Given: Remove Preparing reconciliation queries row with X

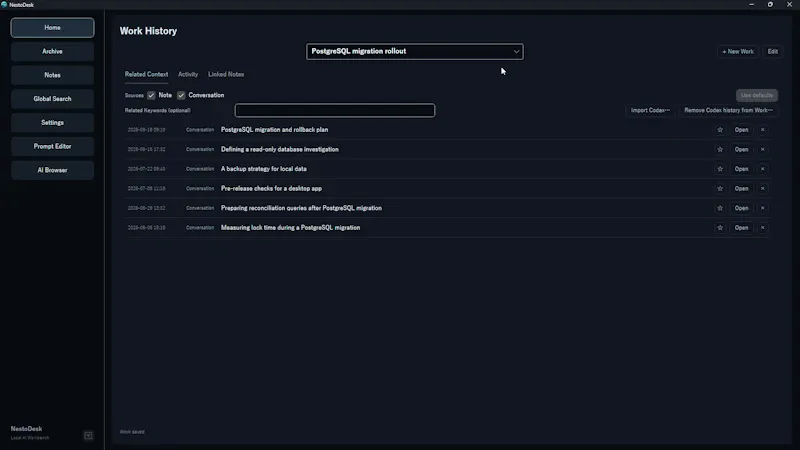Looking at the screenshot, I should [x=763, y=208].
